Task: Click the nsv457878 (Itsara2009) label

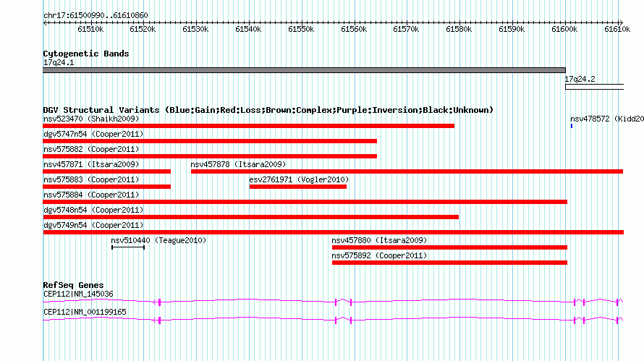Action: 238,164
